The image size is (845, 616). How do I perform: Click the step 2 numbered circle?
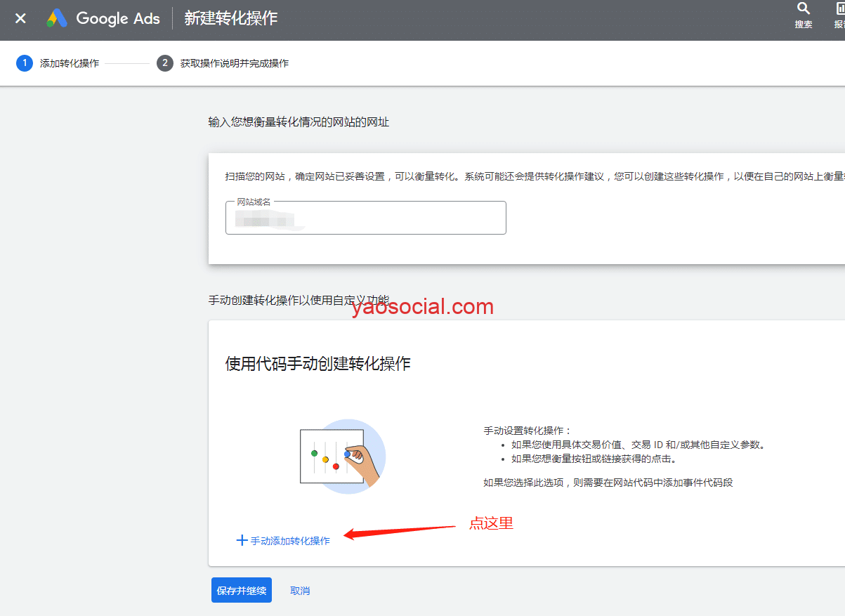pos(165,63)
